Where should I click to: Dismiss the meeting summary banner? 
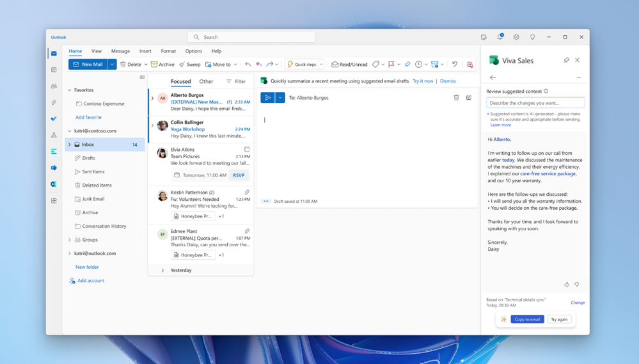(448, 81)
